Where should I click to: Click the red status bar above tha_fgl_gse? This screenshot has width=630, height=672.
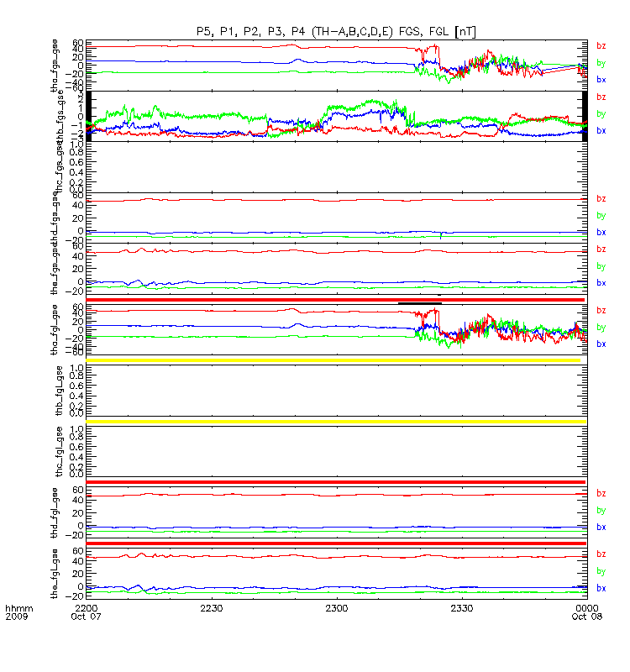click(x=335, y=300)
